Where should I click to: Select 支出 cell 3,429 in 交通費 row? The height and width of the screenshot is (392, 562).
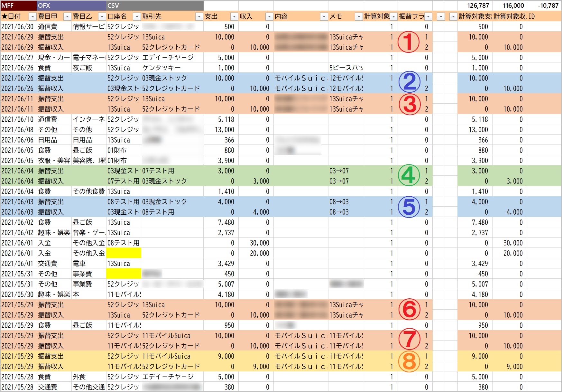click(221, 264)
